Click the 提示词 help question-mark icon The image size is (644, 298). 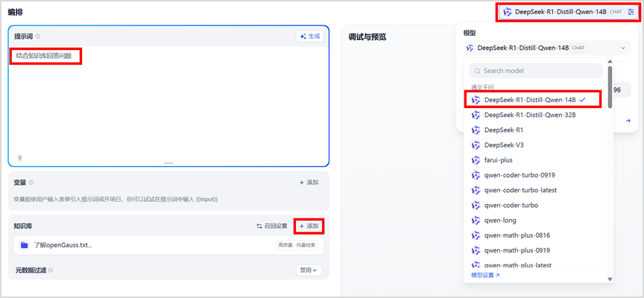click(x=38, y=37)
